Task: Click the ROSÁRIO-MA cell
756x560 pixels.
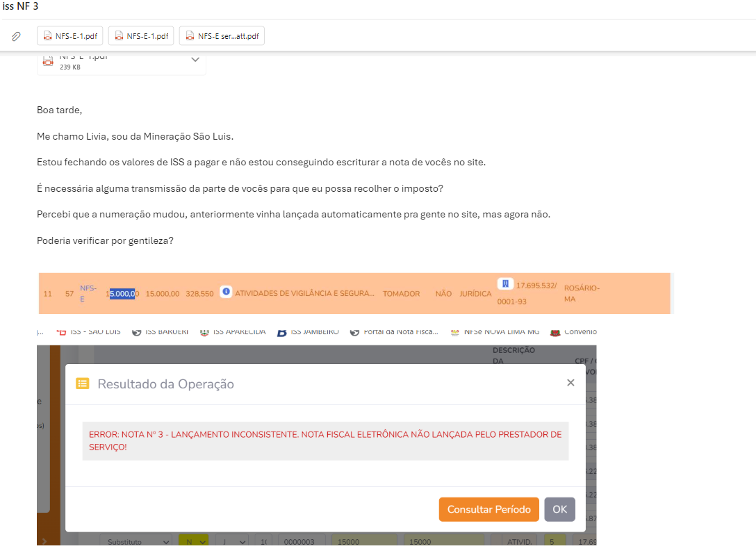Action: pyautogui.click(x=582, y=293)
